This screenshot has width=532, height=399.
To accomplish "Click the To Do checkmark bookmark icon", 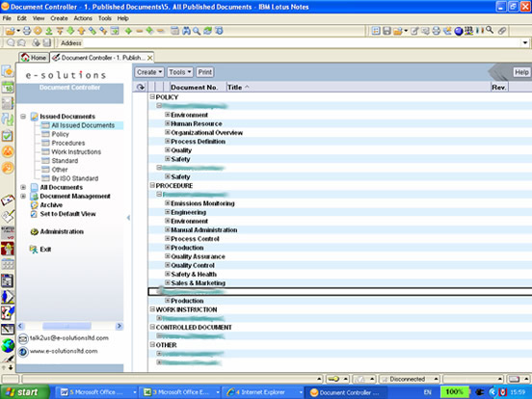I will click(8, 136).
